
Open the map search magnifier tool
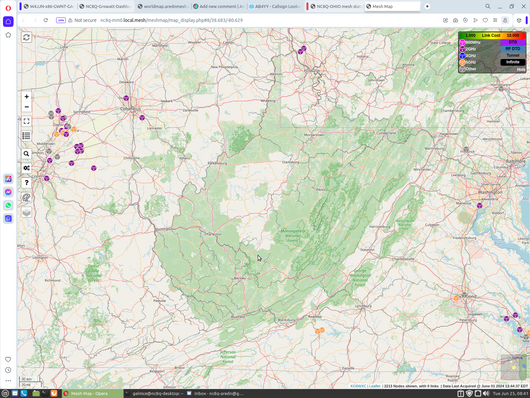pyautogui.click(x=26, y=154)
